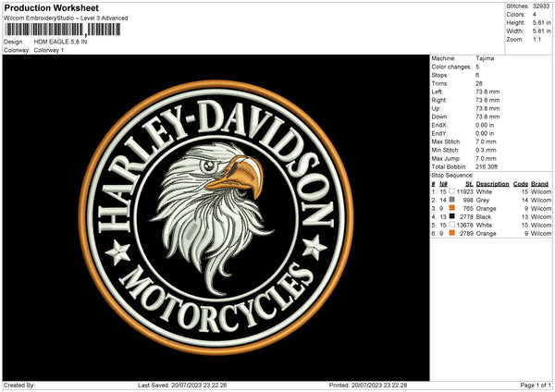Click the 'Brand' column header
Image resolution: width=555 pixels, height=392 pixels.
pyautogui.click(x=540, y=184)
